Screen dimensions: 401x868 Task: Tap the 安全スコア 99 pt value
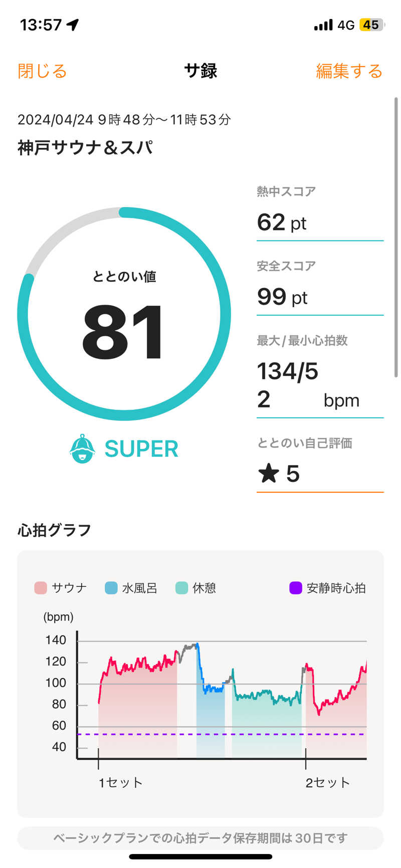click(x=282, y=297)
